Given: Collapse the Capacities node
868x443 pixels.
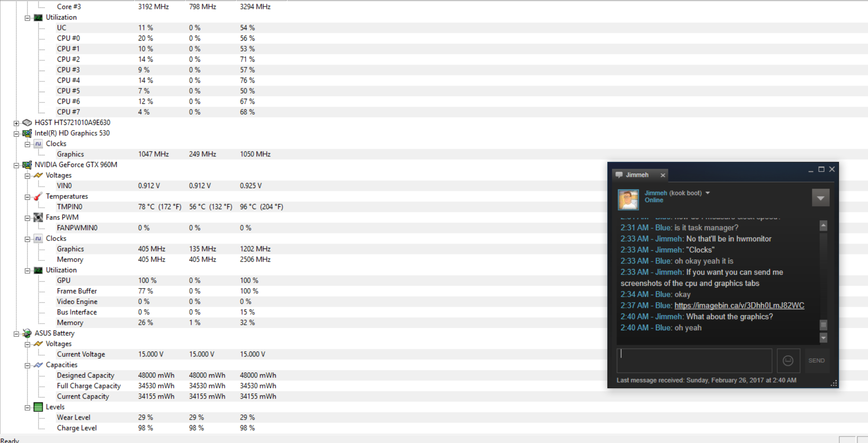Looking at the screenshot, I should tap(28, 365).
